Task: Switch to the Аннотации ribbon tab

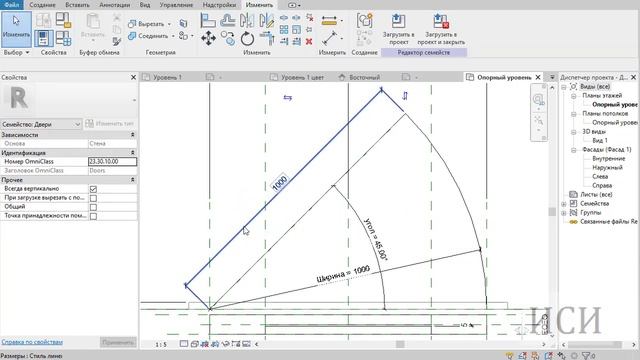Action: pyautogui.click(x=115, y=5)
